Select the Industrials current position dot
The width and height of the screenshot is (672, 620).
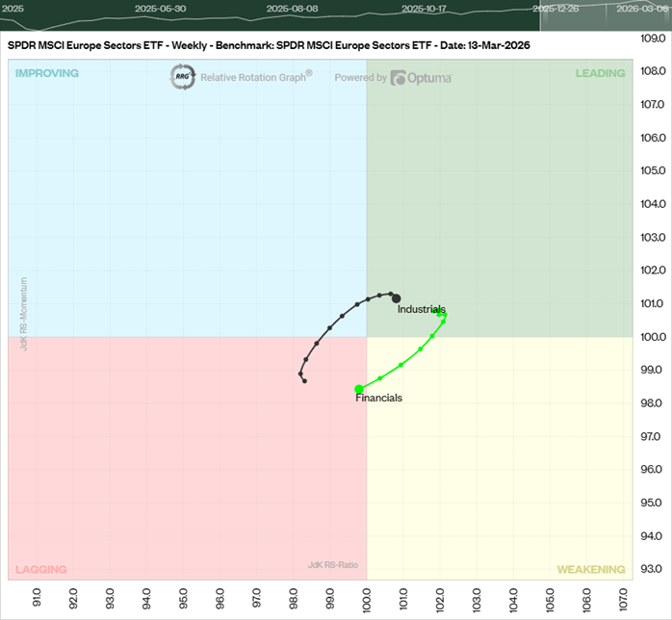tap(396, 298)
